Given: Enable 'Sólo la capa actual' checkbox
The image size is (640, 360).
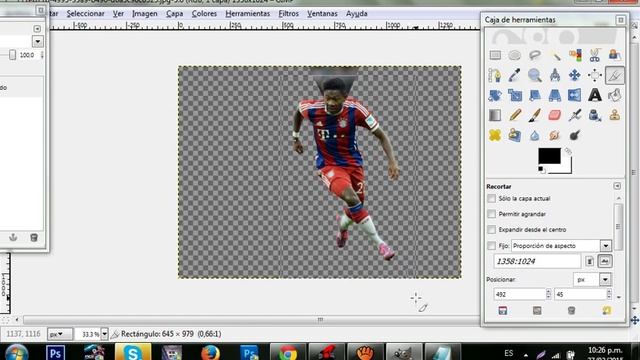Looking at the screenshot, I should coord(491,198).
